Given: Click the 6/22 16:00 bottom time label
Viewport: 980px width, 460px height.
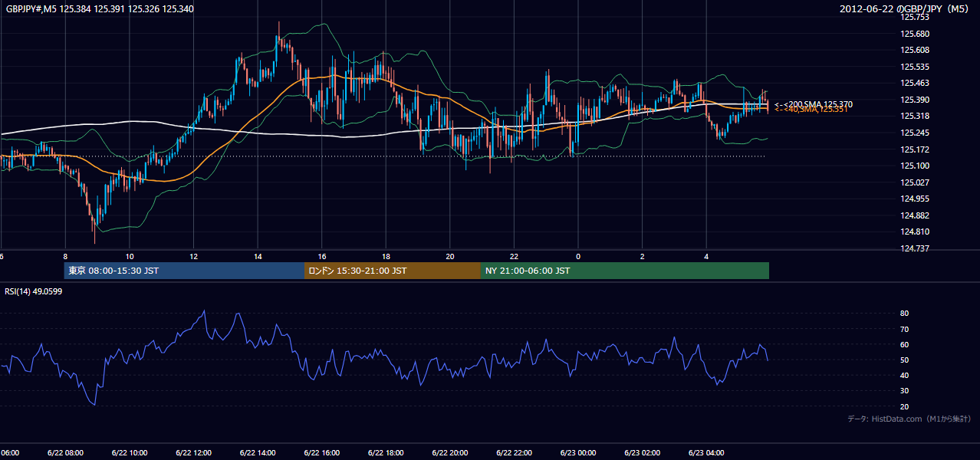Looking at the screenshot, I should tap(321, 453).
